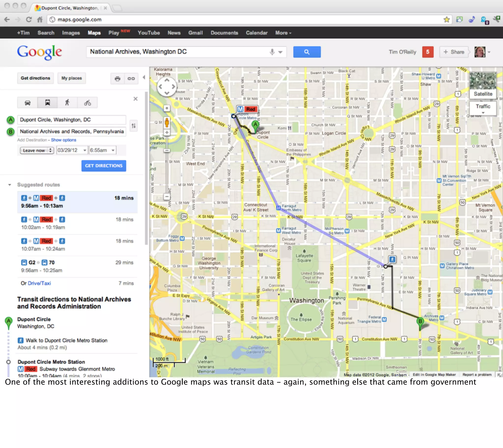Click the Drive/Taxi link
Image resolution: width=503 pixels, height=448 pixels.
39,283
